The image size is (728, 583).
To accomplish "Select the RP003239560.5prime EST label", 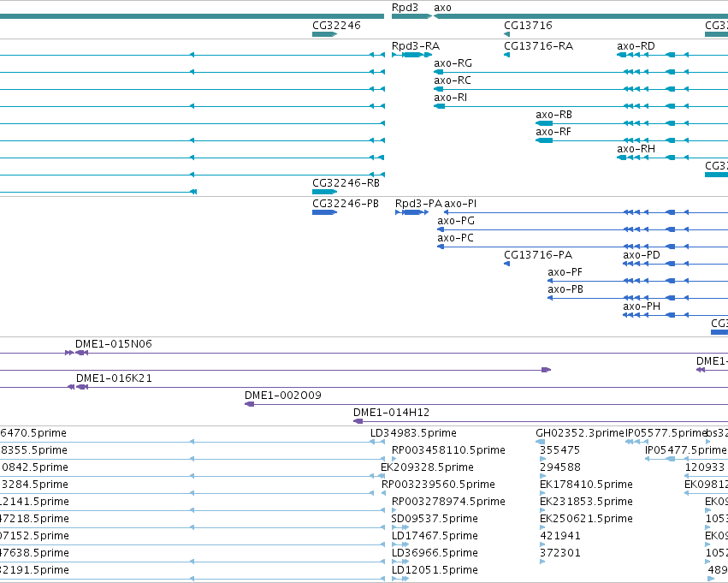I will click(x=438, y=485).
